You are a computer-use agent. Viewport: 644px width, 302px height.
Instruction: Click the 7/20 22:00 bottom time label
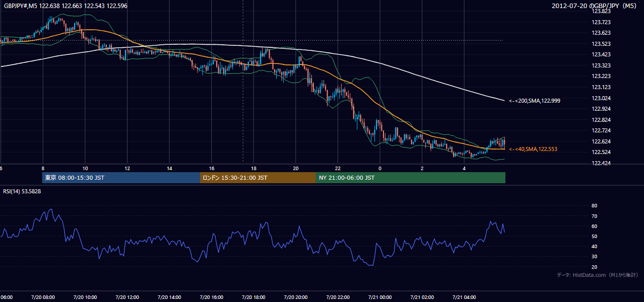pyautogui.click(x=338, y=297)
